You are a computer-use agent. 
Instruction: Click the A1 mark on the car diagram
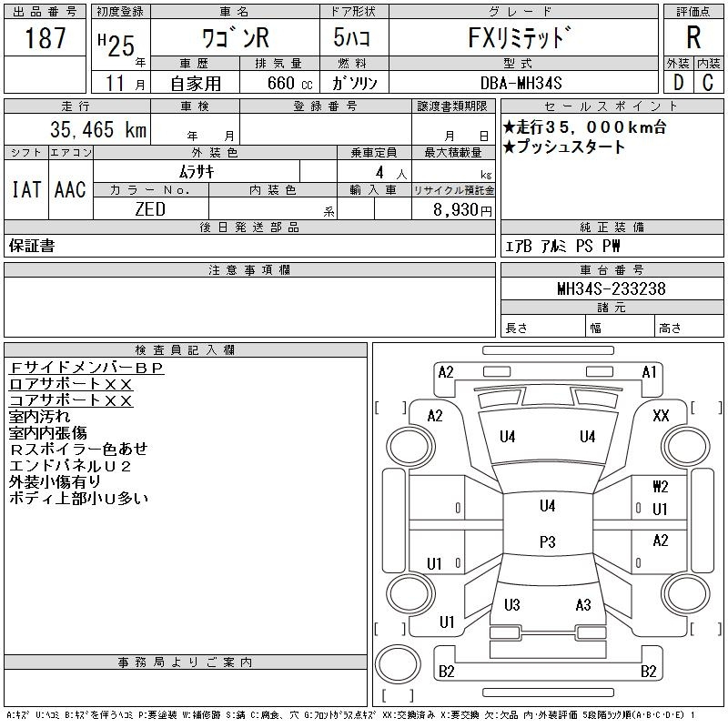(650, 372)
